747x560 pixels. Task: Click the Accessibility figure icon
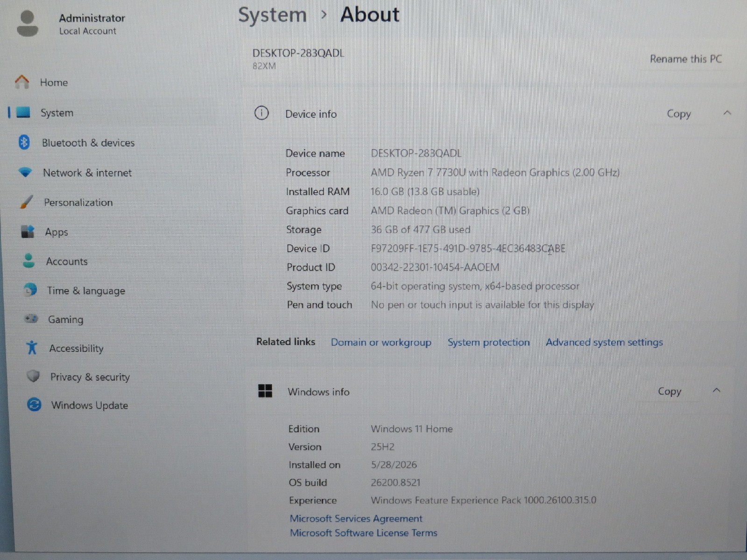[32, 348]
